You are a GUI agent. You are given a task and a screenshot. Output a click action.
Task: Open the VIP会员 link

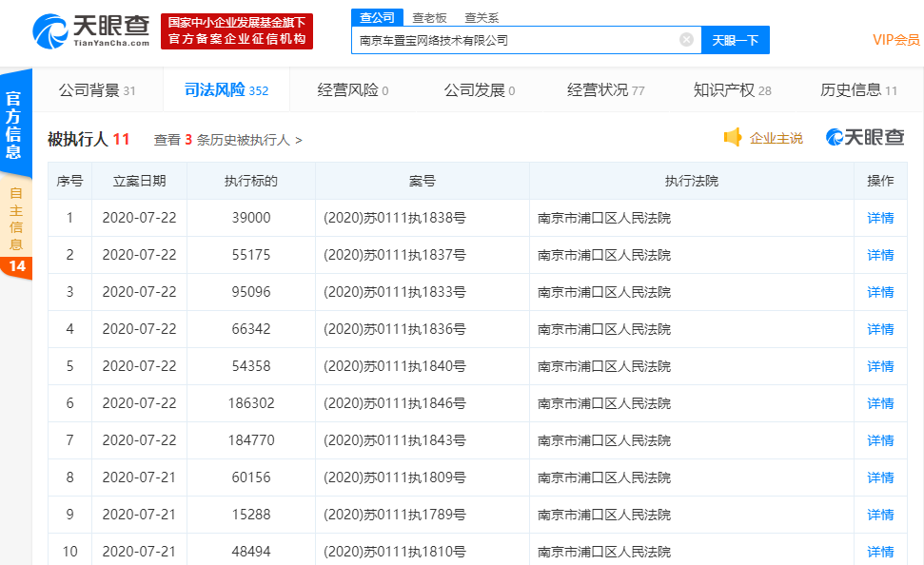(x=896, y=39)
